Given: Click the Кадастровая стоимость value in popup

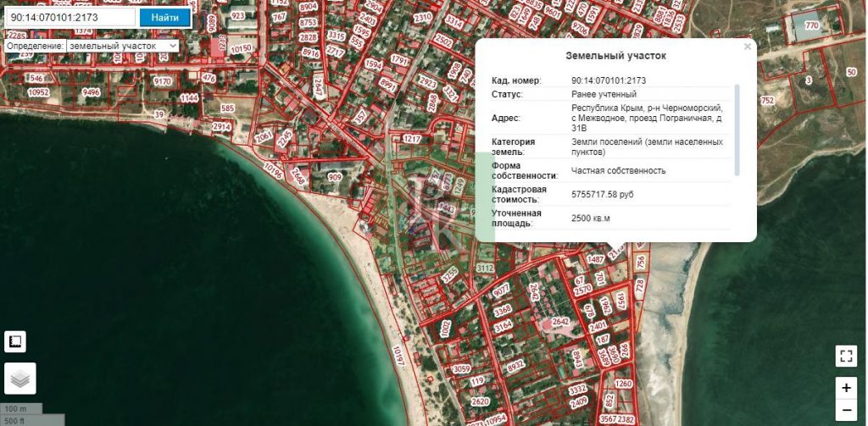Looking at the screenshot, I should pyautogui.click(x=602, y=194).
